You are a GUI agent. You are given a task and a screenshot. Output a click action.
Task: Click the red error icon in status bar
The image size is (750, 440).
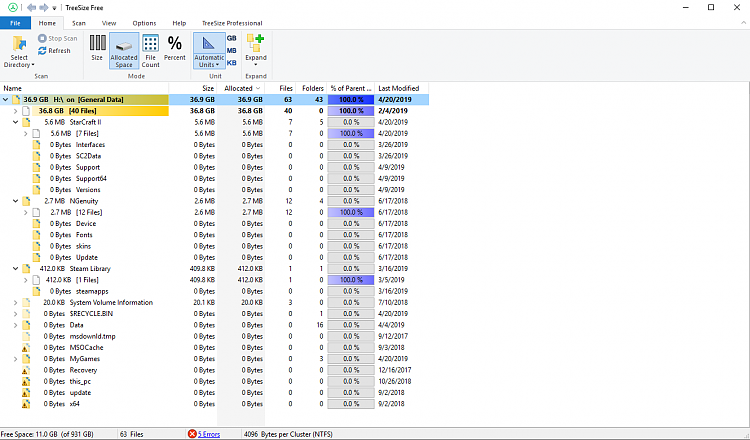[192, 434]
